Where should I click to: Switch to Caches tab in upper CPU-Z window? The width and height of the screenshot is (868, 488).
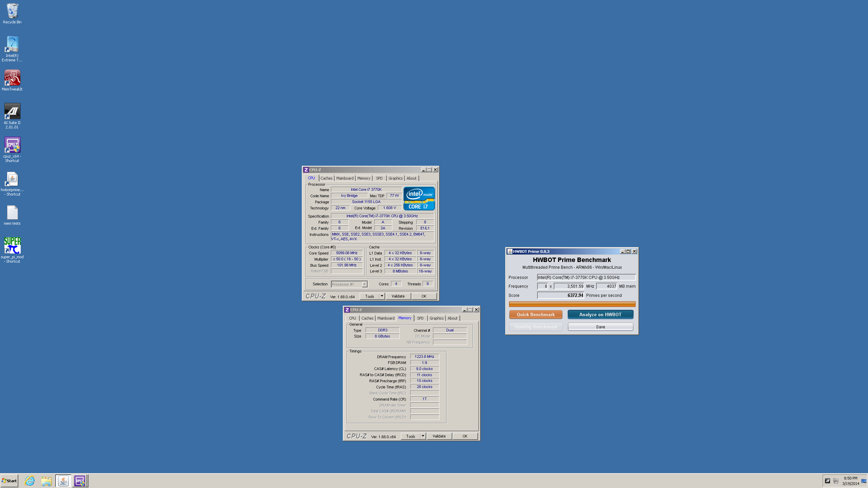(327, 178)
